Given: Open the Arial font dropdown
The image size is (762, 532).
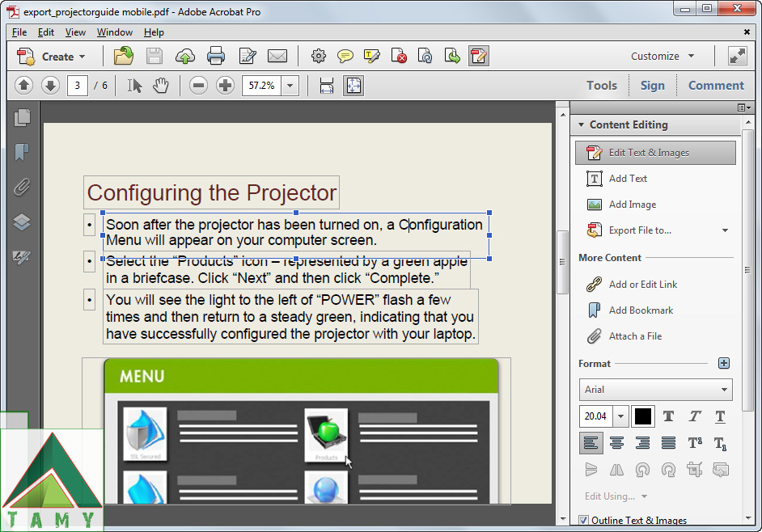Looking at the screenshot, I should pos(655,390).
